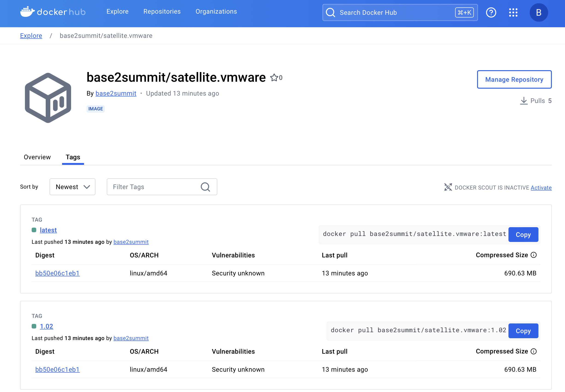This screenshot has width=565, height=392.
Task: Click the Explore breadcrumb link
Action: [31, 36]
